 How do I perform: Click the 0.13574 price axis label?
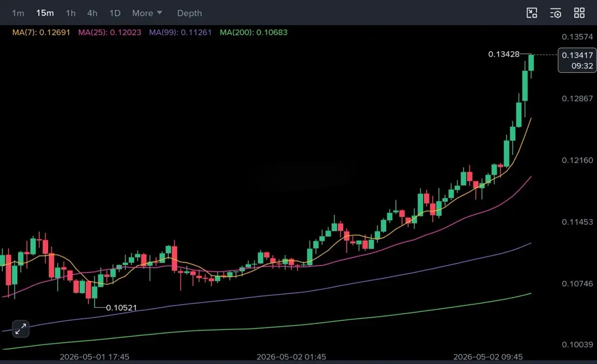click(x=578, y=37)
